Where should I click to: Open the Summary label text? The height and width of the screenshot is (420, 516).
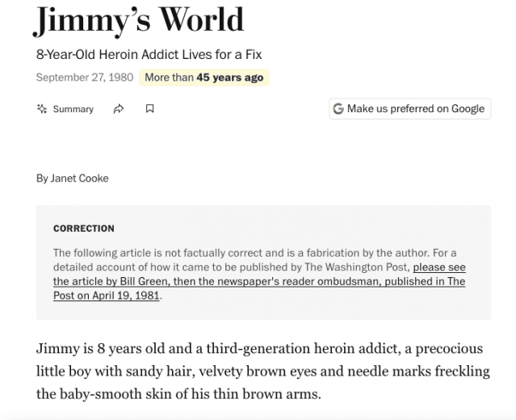point(73,109)
